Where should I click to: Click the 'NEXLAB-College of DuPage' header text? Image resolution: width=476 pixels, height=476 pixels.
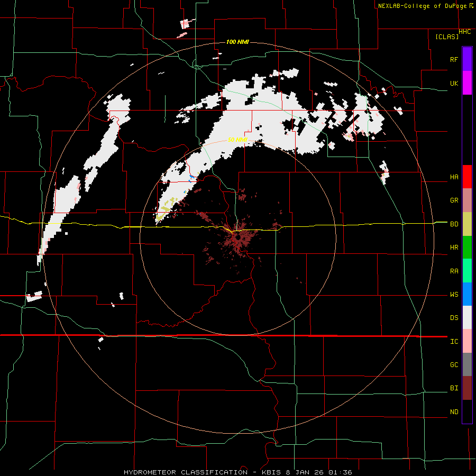(x=423, y=6)
